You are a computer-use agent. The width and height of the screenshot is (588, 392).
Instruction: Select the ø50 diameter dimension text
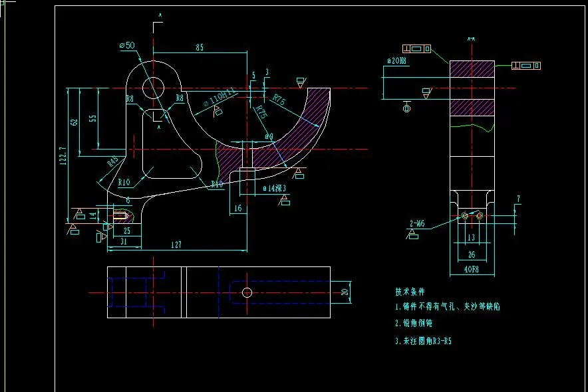point(127,45)
